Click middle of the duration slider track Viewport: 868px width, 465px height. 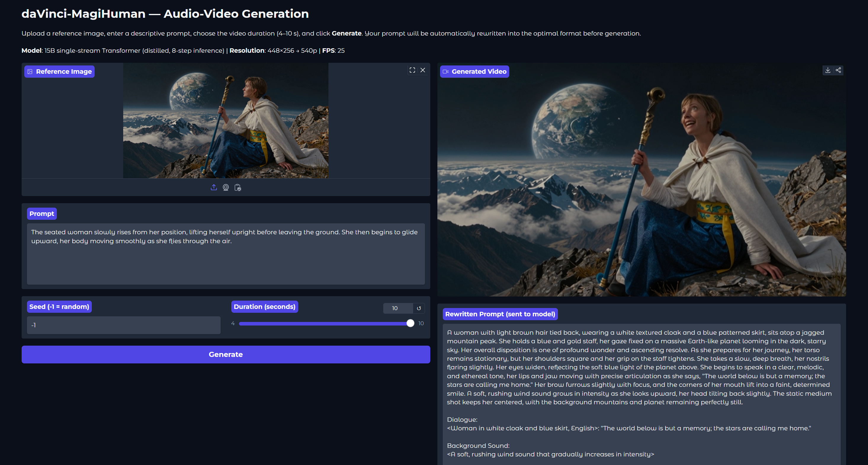coord(325,323)
